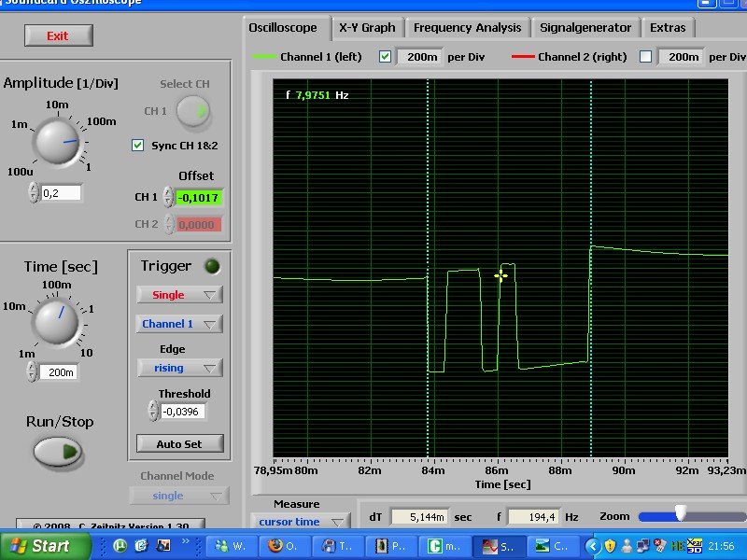747x560 pixels.
Task: Click the green Channel 1 line legend
Action: tap(264, 57)
